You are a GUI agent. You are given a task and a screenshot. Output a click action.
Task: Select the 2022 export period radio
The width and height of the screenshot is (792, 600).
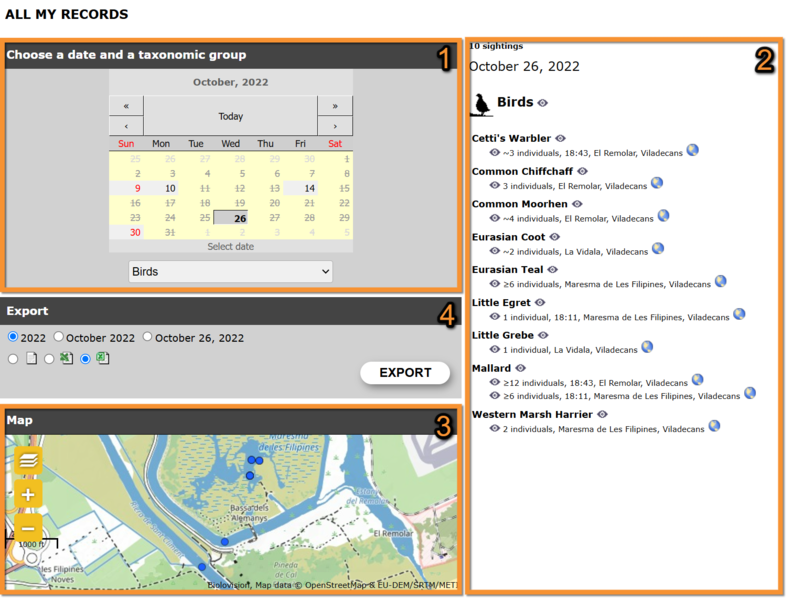tap(14, 337)
